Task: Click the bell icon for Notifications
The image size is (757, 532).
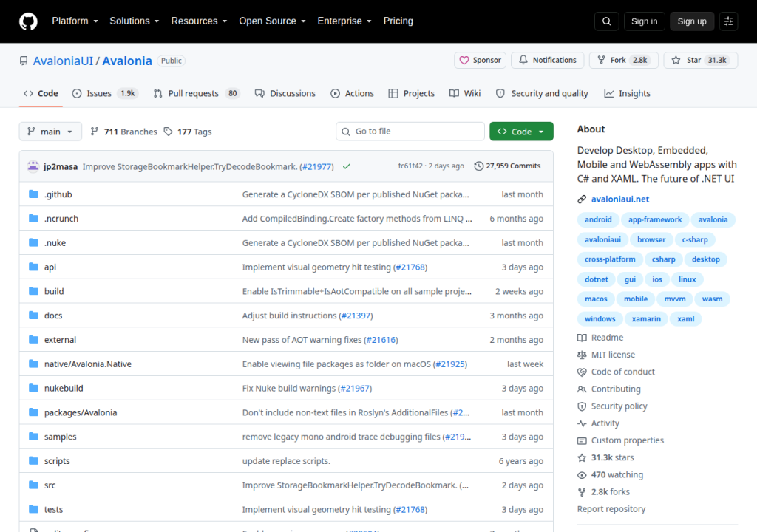Action: (523, 60)
